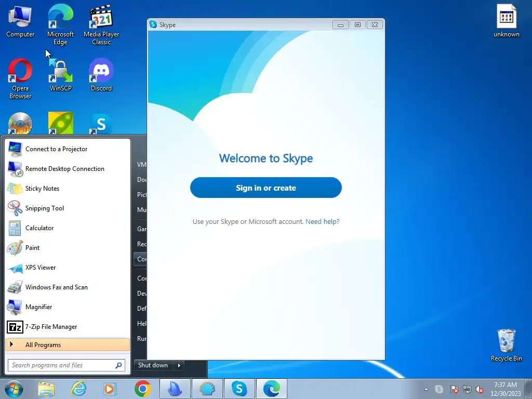532x399 pixels.
Task: Open 7-Zip File Manager
Action: (68, 327)
